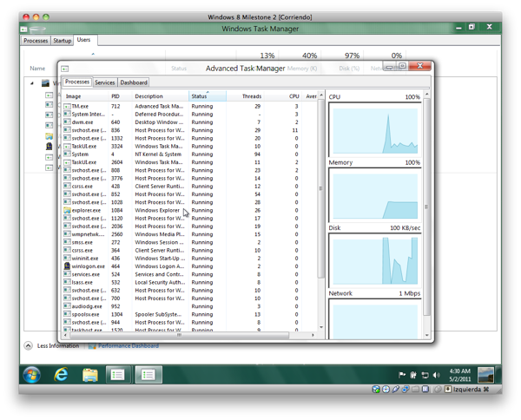Sort by the Status column header
521x420 pixels.
[x=208, y=96]
